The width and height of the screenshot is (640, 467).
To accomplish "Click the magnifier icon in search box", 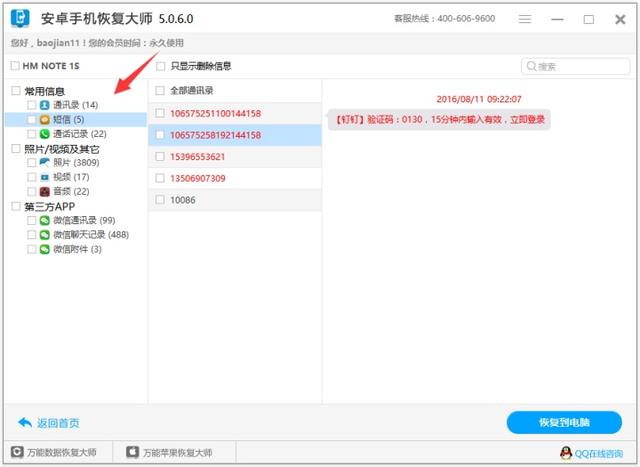I will coord(531,66).
